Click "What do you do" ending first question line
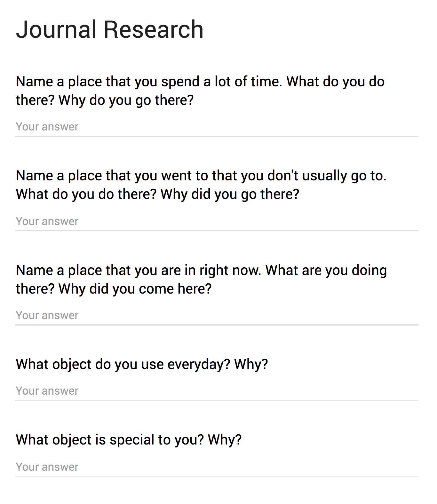 pyautogui.click(x=335, y=82)
